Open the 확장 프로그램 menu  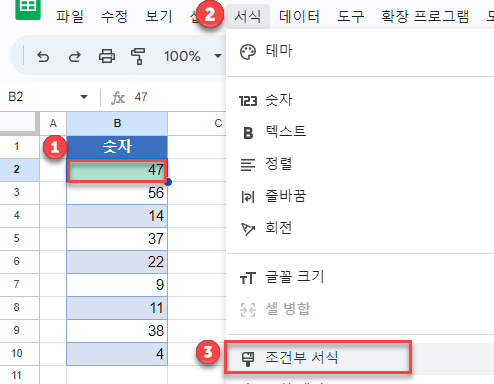point(425,16)
